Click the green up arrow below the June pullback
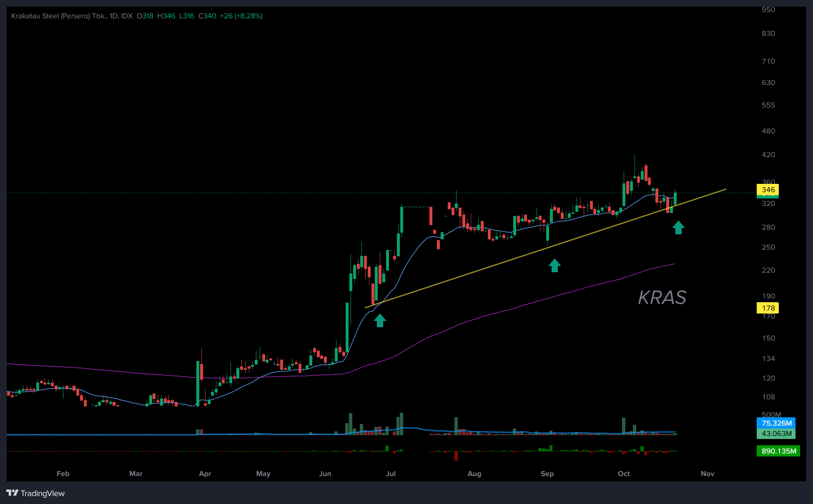 pyautogui.click(x=380, y=321)
